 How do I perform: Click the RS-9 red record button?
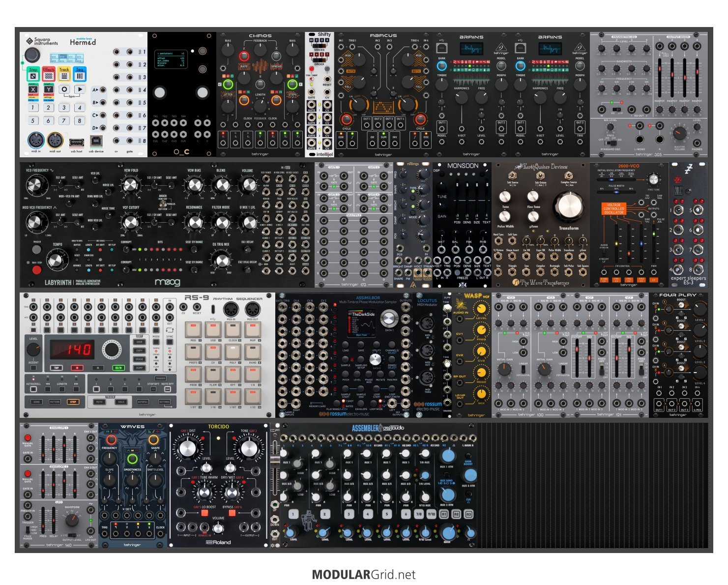coord(76,367)
